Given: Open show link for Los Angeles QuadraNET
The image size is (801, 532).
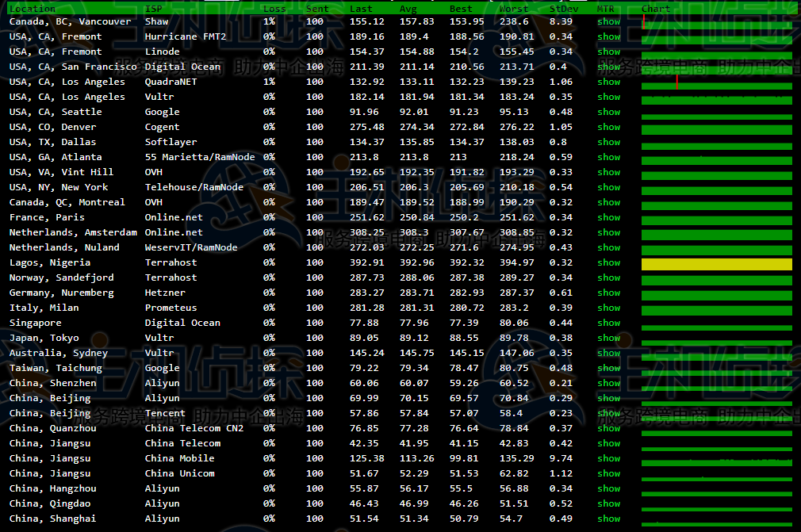Looking at the screenshot, I should (x=608, y=82).
